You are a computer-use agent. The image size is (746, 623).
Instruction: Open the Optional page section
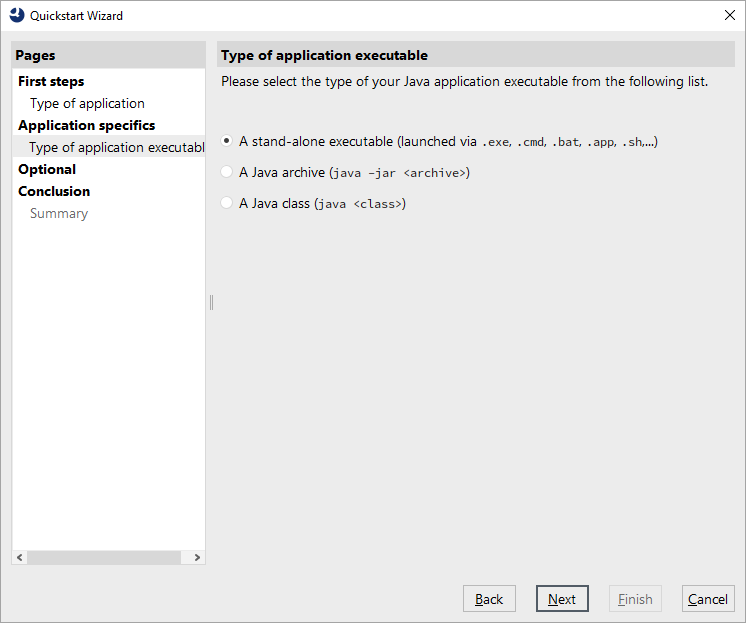[x=47, y=169]
